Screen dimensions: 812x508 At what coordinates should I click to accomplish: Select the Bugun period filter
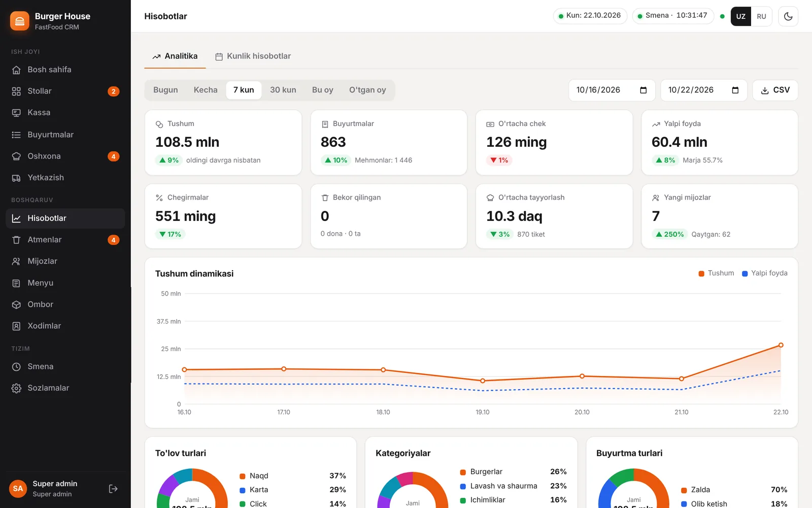point(165,90)
